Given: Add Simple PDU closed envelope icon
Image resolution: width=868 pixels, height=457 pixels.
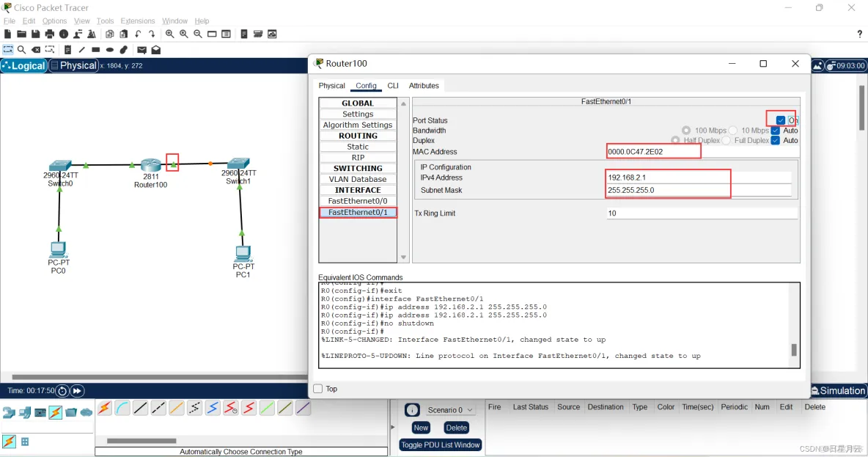Looking at the screenshot, I should click(141, 50).
